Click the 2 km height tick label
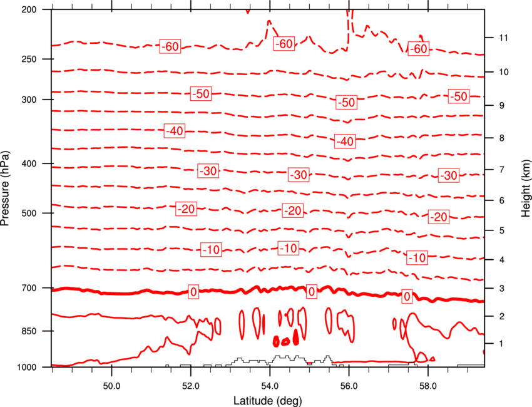This screenshot has width=532, height=407. (502, 316)
